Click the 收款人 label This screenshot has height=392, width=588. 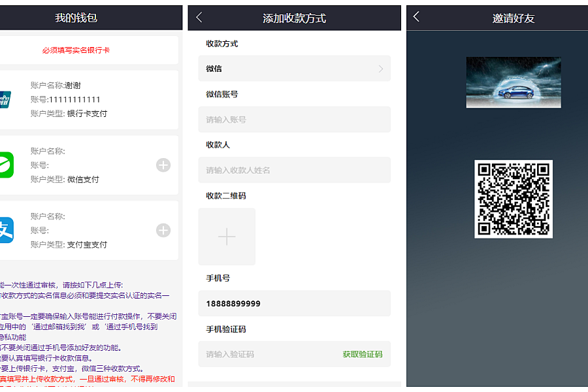(x=218, y=145)
